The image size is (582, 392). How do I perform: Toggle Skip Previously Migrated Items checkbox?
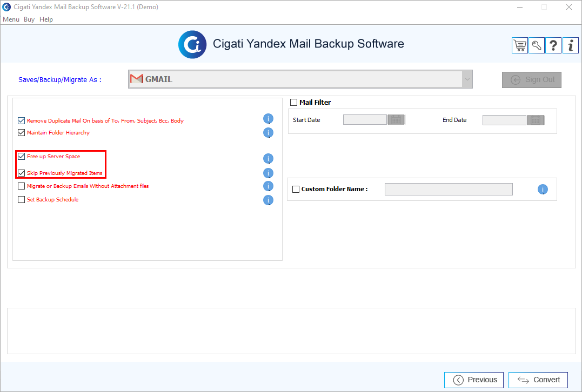point(21,173)
